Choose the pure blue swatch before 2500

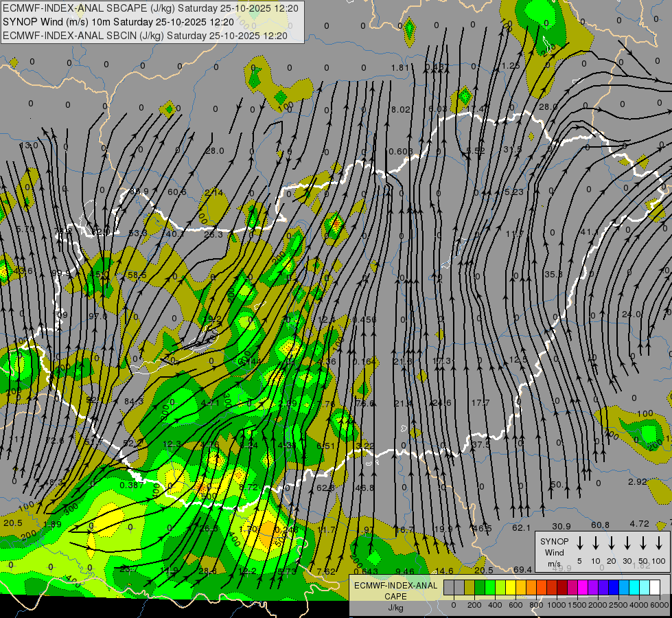pyautogui.click(x=614, y=587)
